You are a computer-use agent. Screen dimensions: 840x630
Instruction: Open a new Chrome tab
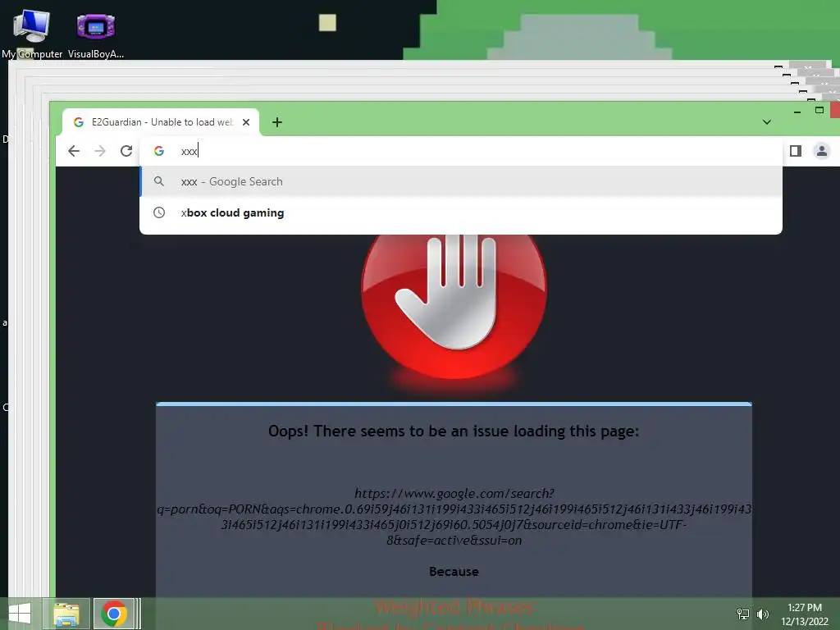tap(277, 122)
